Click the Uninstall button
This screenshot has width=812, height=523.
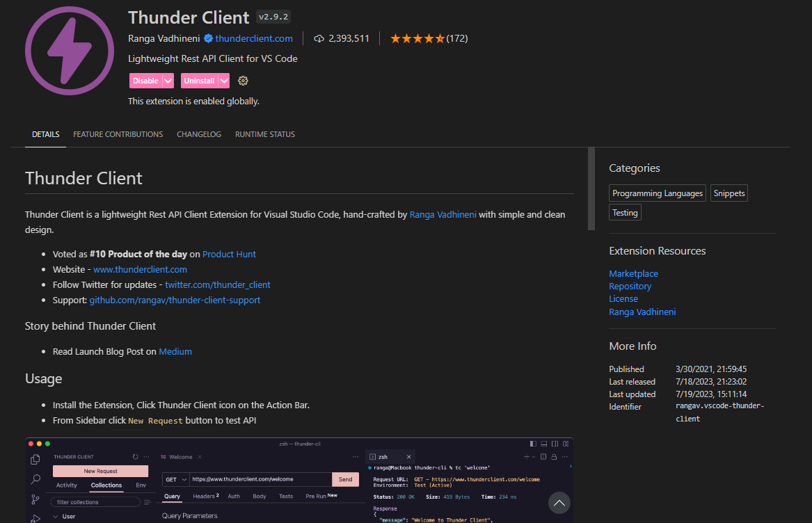[x=200, y=81]
